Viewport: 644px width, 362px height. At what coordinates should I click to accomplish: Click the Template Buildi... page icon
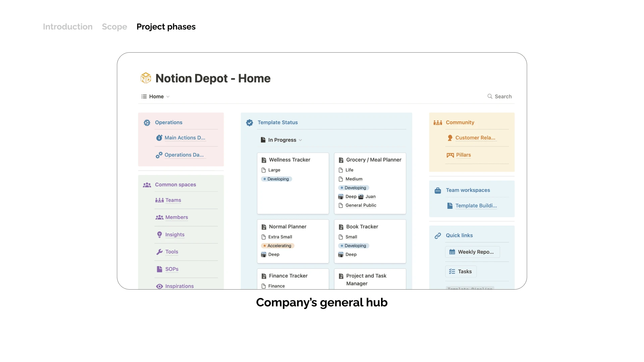click(450, 206)
